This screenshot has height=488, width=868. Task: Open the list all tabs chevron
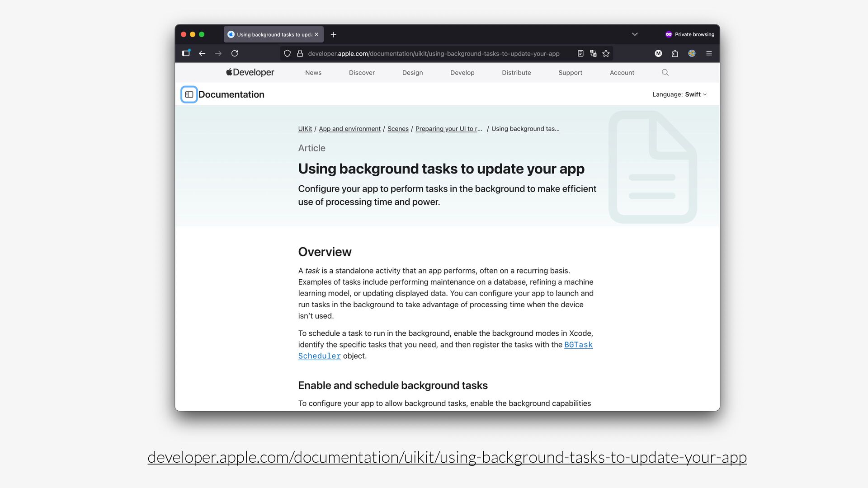tap(635, 34)
